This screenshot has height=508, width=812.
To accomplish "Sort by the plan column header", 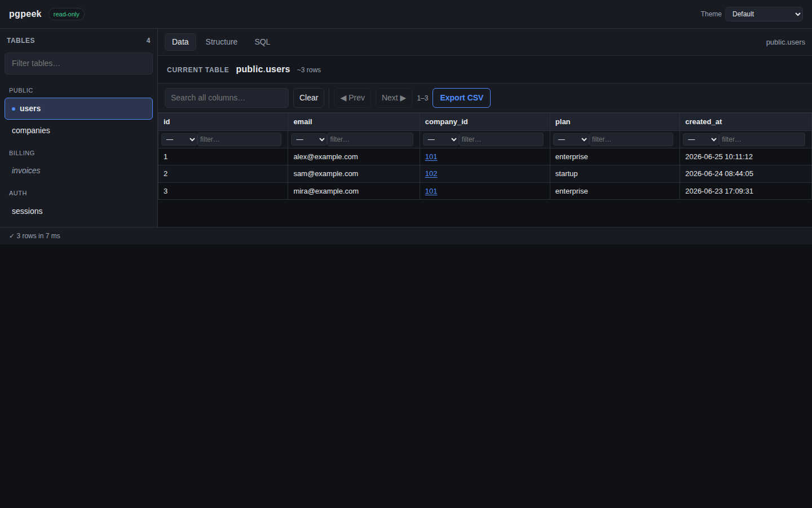I will pos(615,122).
